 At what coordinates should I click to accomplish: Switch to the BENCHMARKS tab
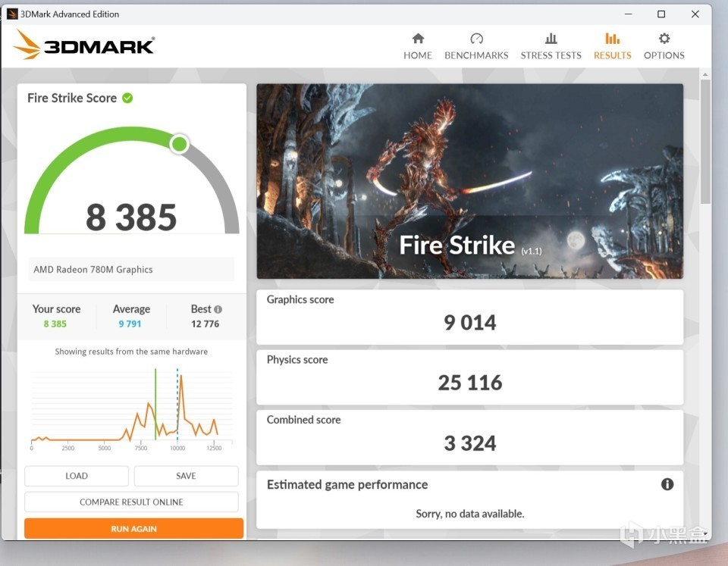click(476, 46)
